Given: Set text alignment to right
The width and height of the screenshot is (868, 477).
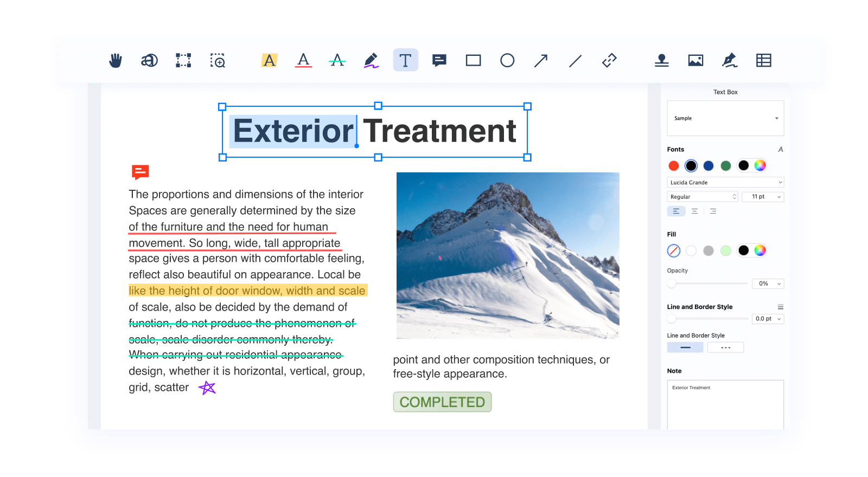Looking at the screenshot, I should point(713,211).
